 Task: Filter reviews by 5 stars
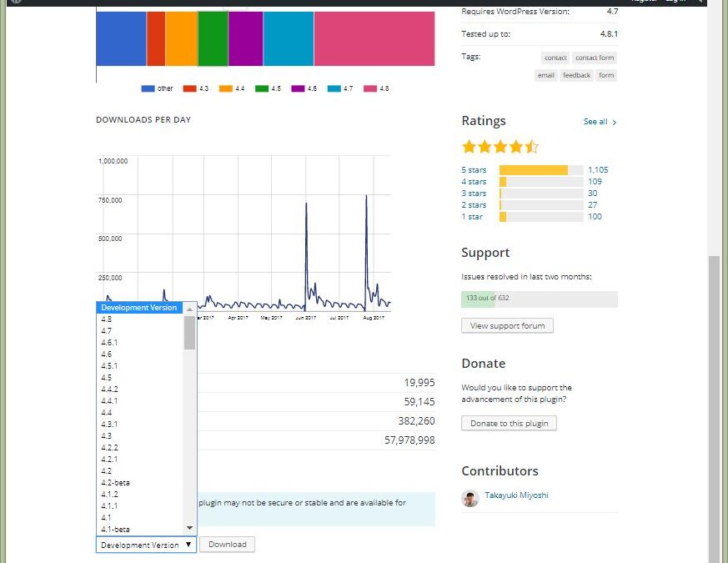[474, 170]
